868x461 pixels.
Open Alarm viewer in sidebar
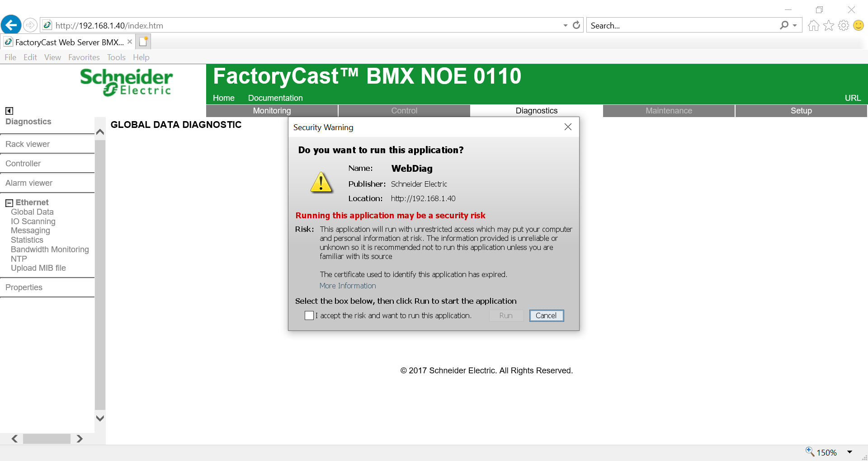29,183
